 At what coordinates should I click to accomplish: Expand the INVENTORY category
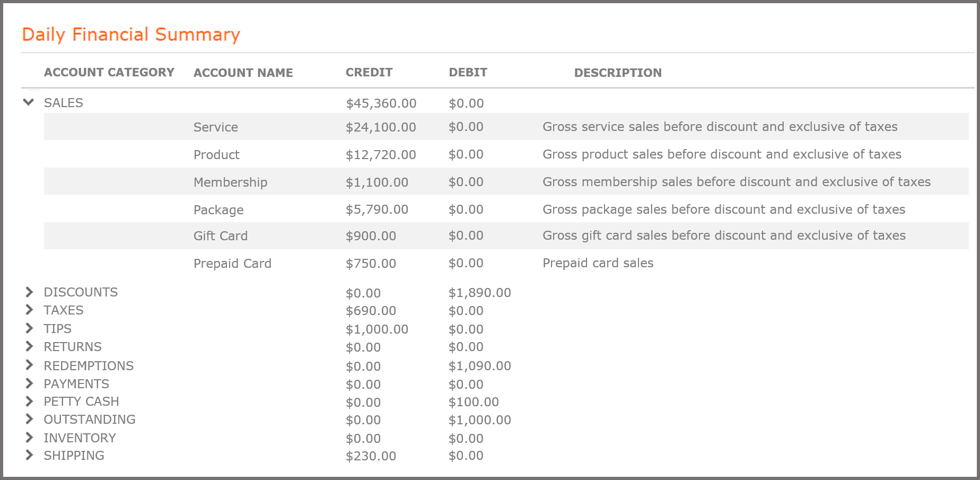pos(29,437)
